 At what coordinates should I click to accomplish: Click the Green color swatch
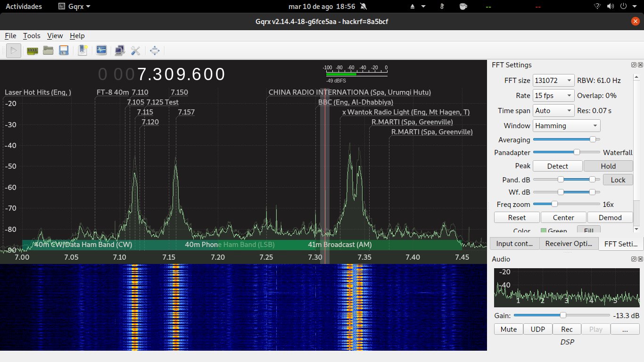(544, 230)
